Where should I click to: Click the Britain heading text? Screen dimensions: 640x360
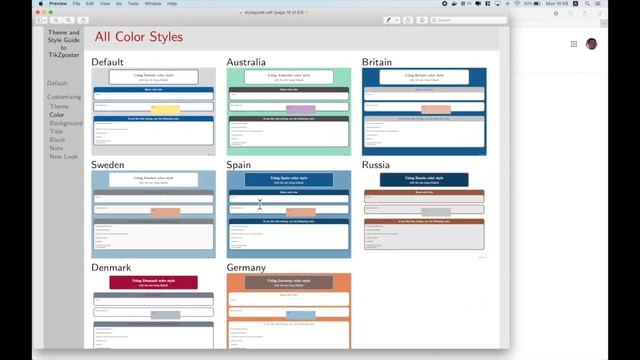tap(377, 62)
